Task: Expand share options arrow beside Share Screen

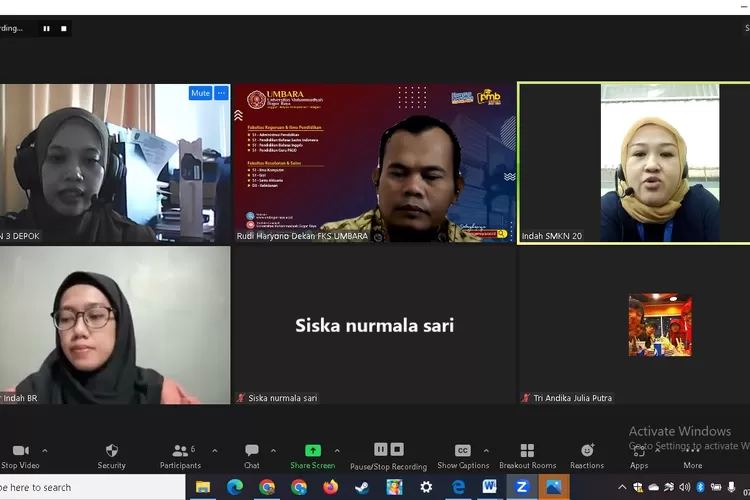Action: coord(337,450)
